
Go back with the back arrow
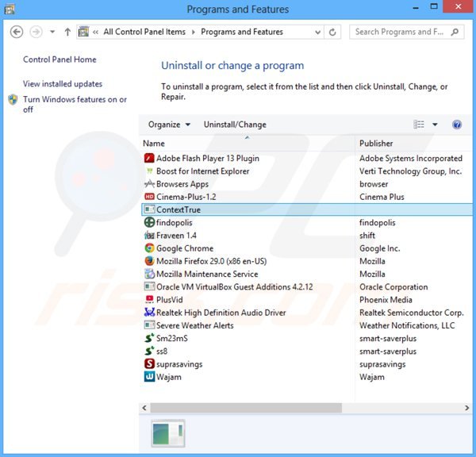point(17,32)
